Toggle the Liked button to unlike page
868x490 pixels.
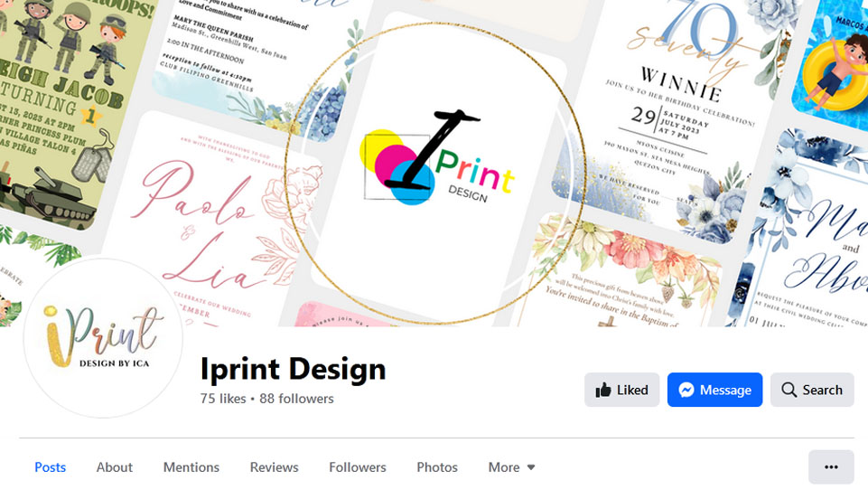tap(621, 390)
